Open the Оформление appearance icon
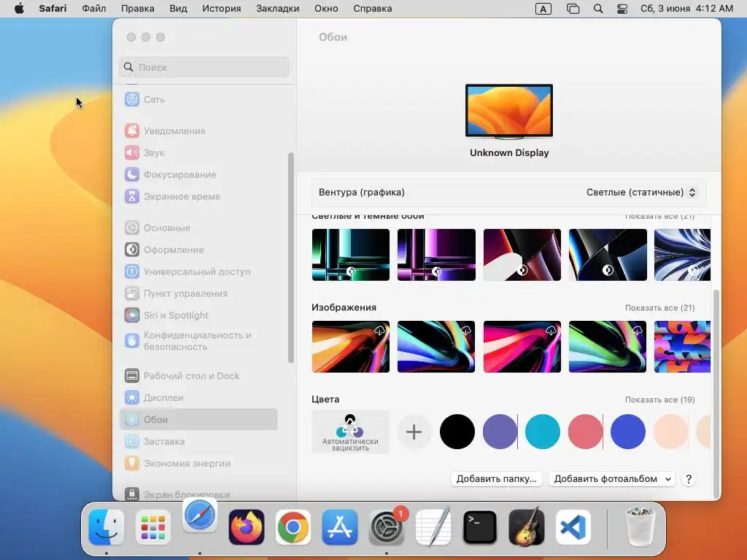 point(132,249)
